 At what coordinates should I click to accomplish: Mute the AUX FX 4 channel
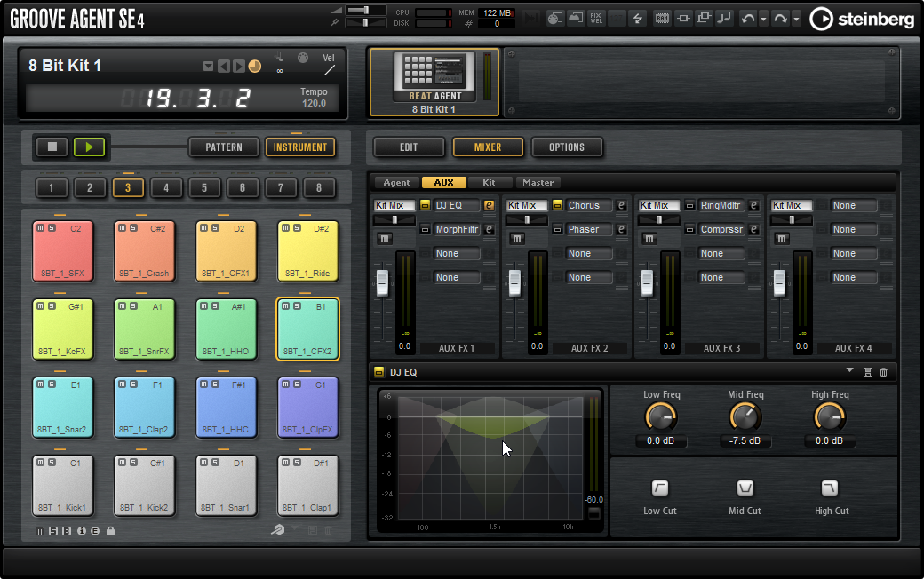click(x=781, y=239)
